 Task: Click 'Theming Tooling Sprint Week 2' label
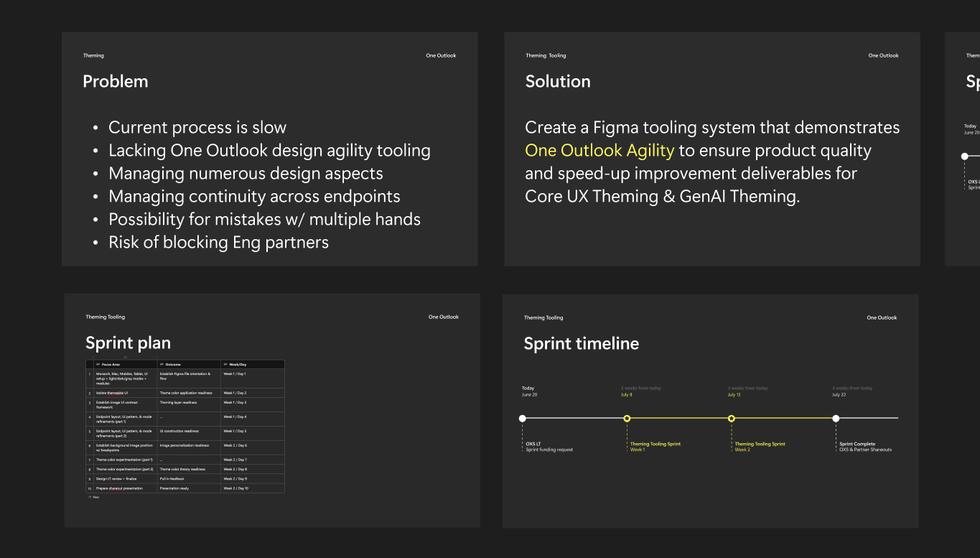pos(760,447)
